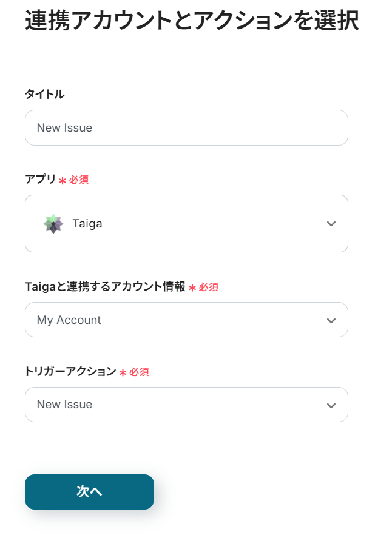The height and width of the screenshot is (535, 392).
Task: Click the 必須 tag next to トリガーアクション
Action: click(139, 372)
